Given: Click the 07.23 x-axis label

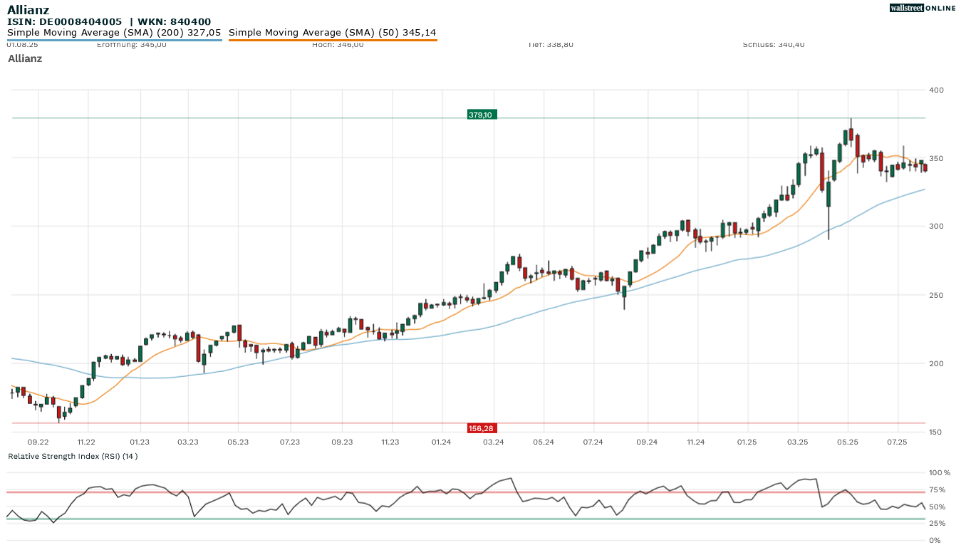Looking at the screenshot, I should point(290,442).
